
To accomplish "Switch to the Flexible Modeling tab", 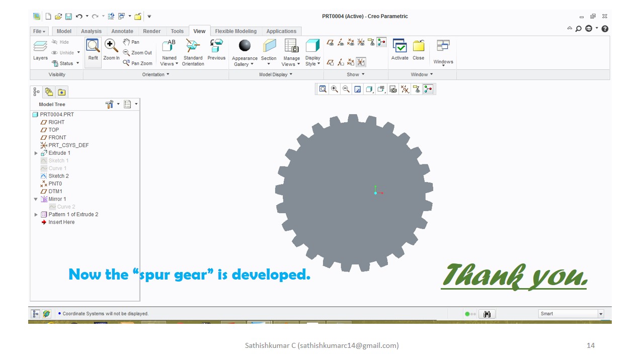I will coord(235,31).
